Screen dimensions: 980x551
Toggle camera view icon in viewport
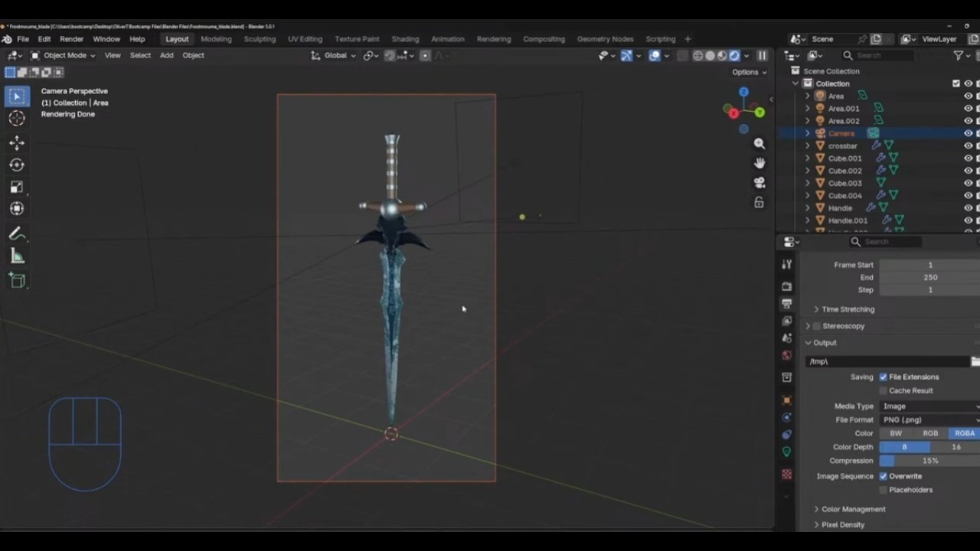(x=759, y=183)
